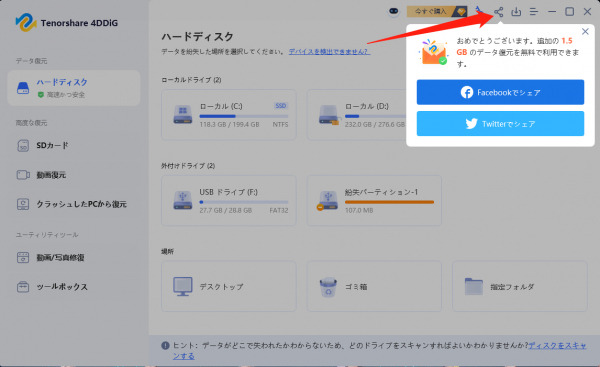Viewport: 600px width, 367px height.
Task: Click the 今すぐ購入 buy now button
Action: point(437,11)
